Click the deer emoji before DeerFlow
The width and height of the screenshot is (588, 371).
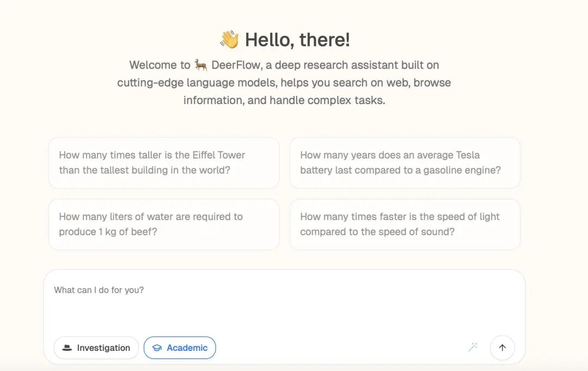[x=200, y=65]
